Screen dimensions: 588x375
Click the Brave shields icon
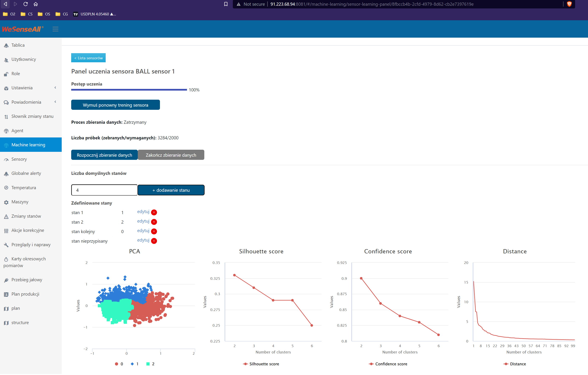coord(569,4)
